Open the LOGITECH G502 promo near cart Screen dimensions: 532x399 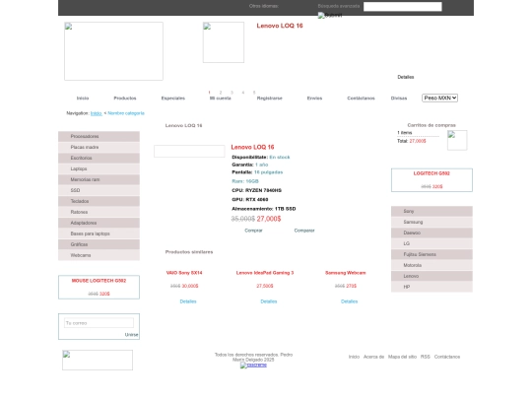(x=432, y=173)
